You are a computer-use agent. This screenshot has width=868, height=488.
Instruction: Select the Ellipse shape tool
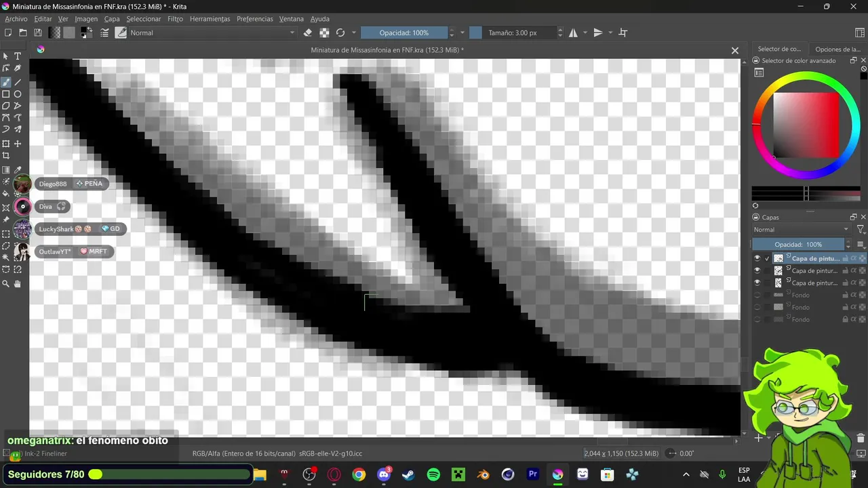pyautogui.click(x=18, y=94)
